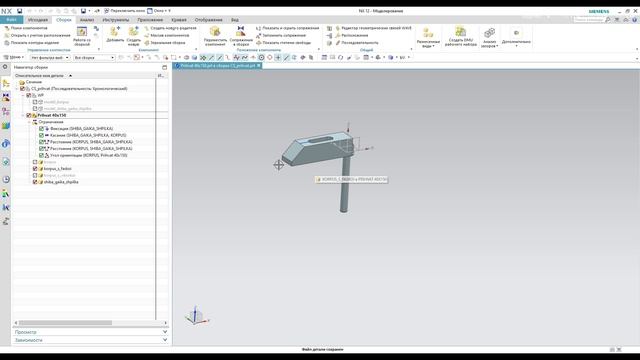640x360 pixels.
Task: Click 'Показать степени свободы' button
Action: [283, 43]
